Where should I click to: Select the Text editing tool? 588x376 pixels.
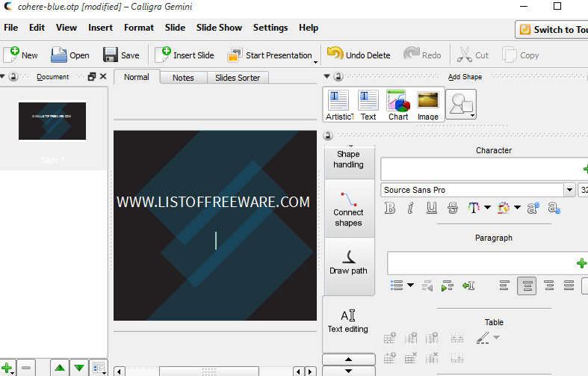tap(348, 322)
